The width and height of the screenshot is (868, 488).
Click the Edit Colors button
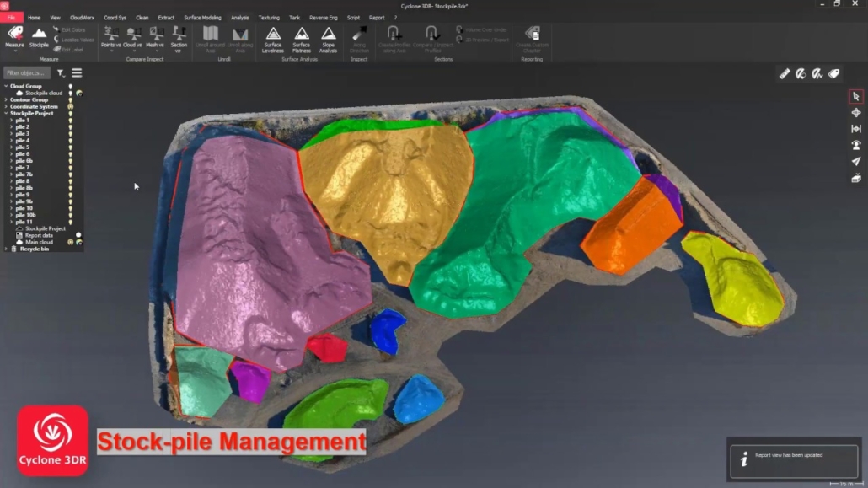point(73,28)
